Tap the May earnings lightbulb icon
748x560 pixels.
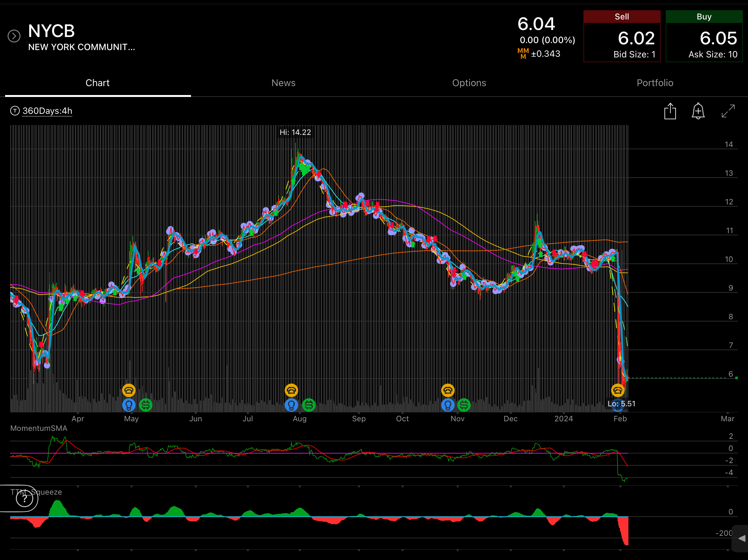129,405
